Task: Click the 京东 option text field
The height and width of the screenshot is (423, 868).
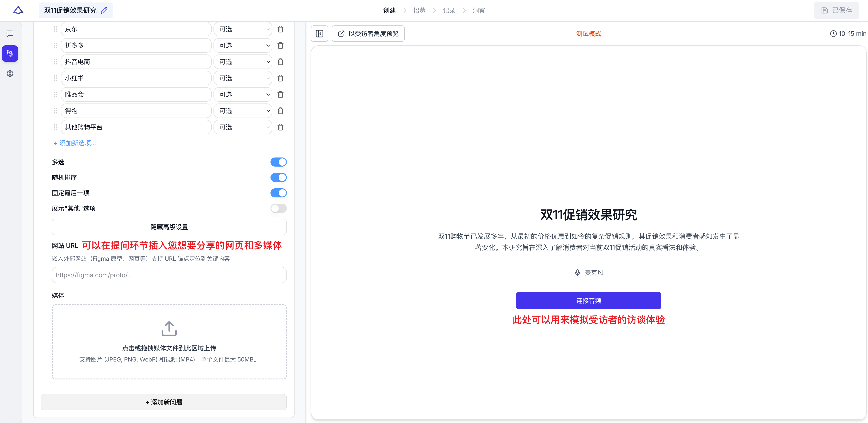Action: point(136,29)
